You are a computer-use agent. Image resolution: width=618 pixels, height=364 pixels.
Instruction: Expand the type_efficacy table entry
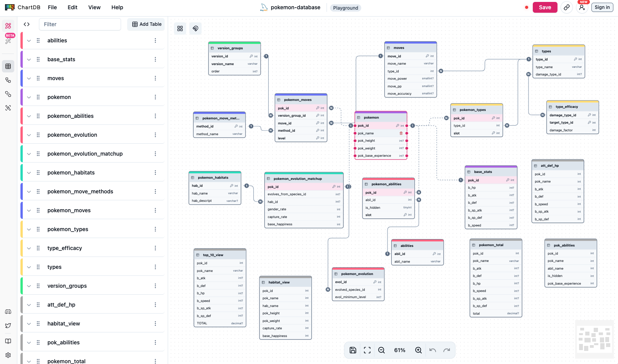click(29, 248)
